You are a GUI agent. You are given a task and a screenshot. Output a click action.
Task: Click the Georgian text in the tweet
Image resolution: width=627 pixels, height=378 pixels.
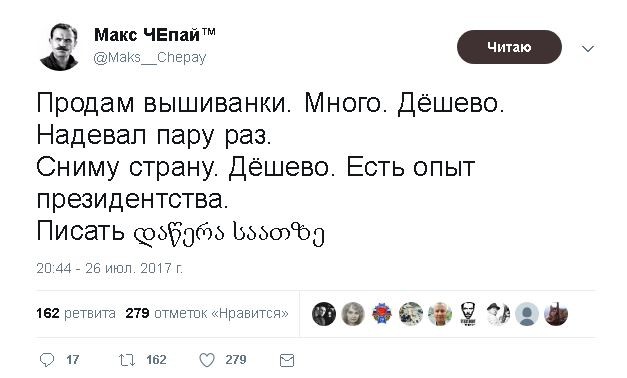pyautogui.click(x=228, y=233)
